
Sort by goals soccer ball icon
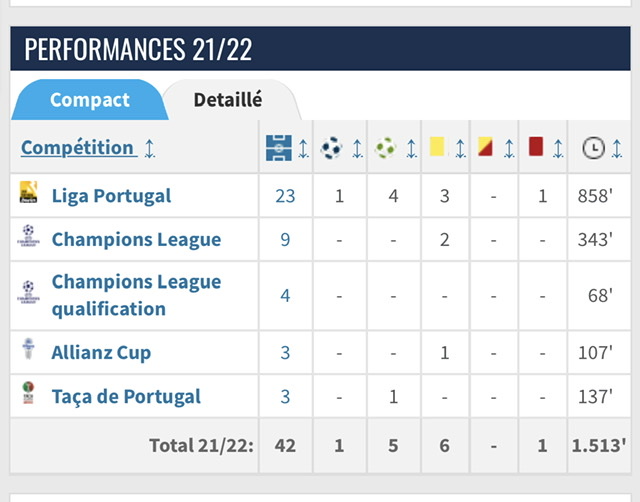pos(331,148)
